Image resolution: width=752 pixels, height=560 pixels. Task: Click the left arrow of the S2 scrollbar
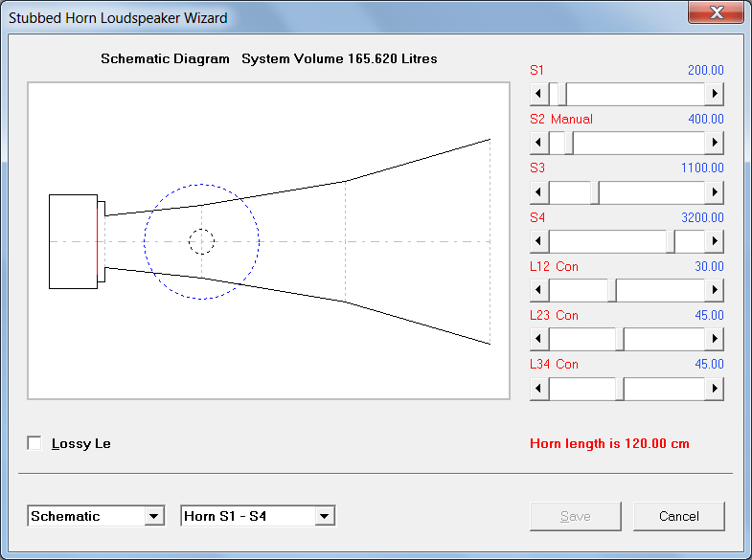(x=539, y=143)
